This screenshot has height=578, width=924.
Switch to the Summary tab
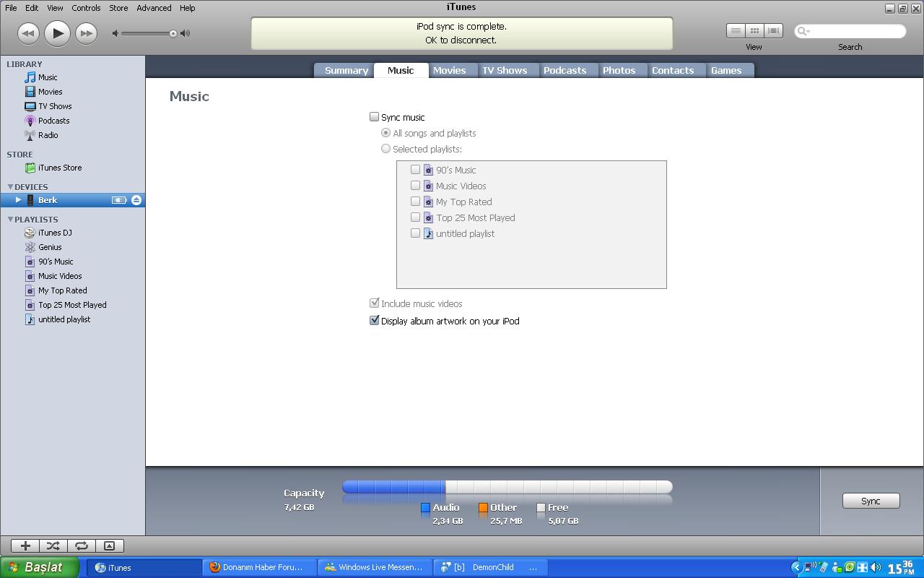click(346, 70)
